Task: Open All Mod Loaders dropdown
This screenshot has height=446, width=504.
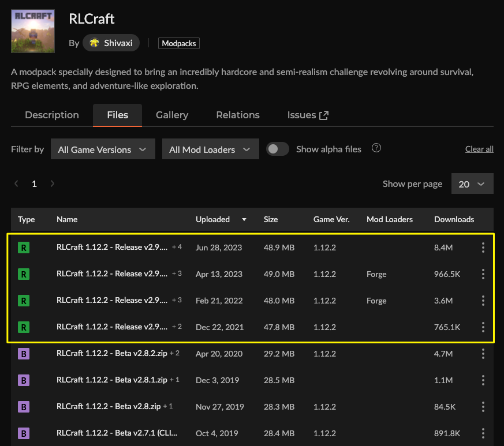Action: pyautogui.click(x=211, y=149)
